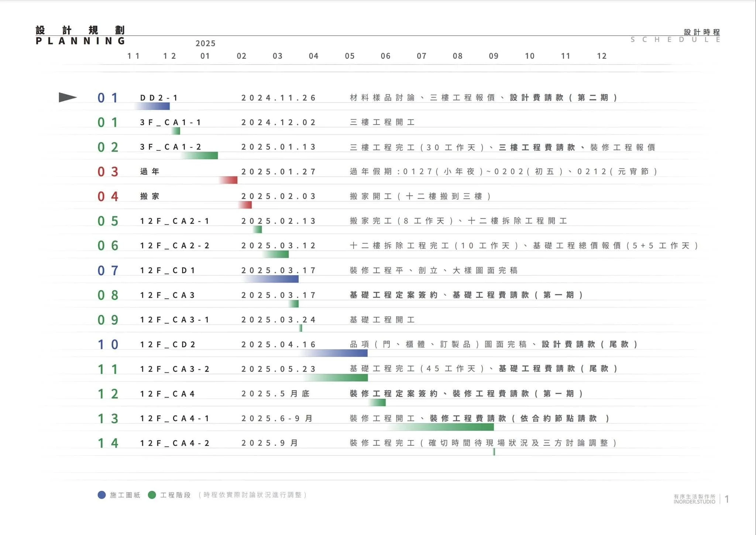Viewport: 756px width, 535px height.
Task: Click the 12F_CA3 stage code
Action: 167,295
